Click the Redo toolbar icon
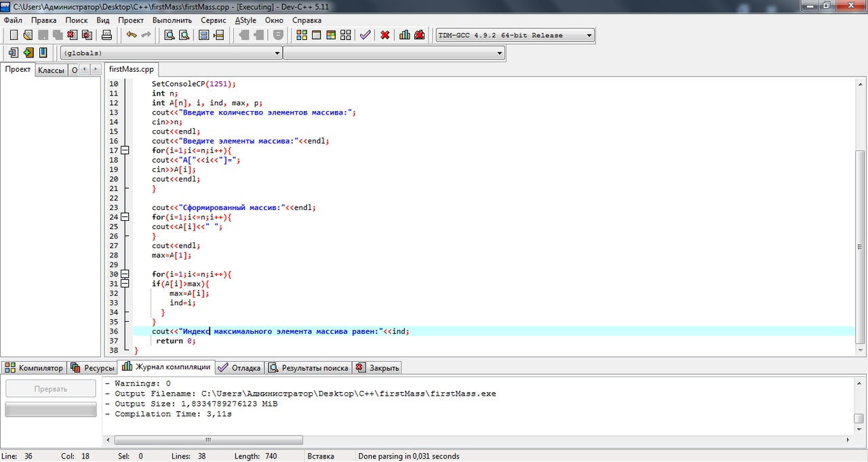The height and width of the screenshot is (462, 868). [146, 35]
